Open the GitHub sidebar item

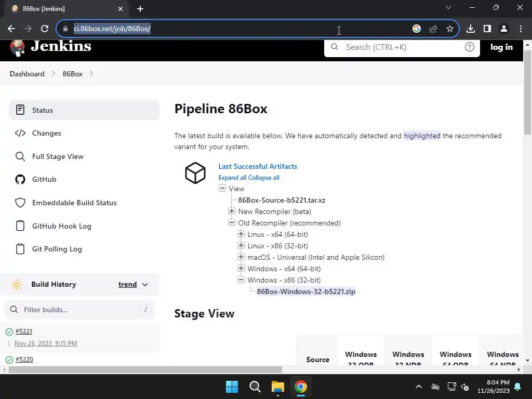[84, 179]
